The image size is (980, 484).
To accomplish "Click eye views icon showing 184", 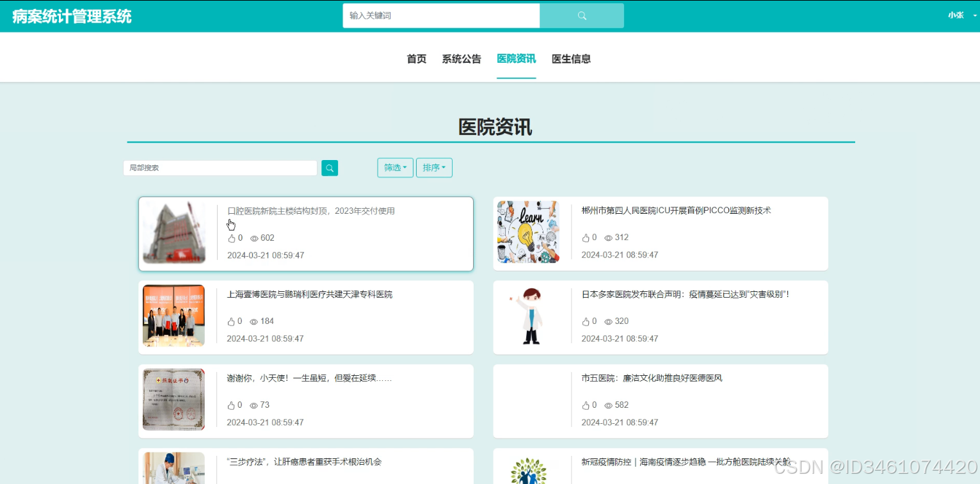I will click(x=253, y=321).
